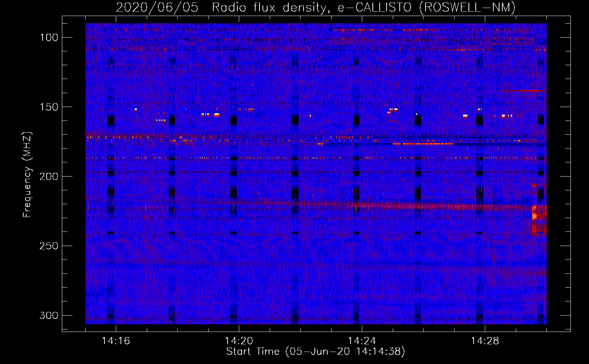Click the "Frequency (MHZ)" axis label
Viewport: 589px width, 364px height.
(x=27, y=174)
